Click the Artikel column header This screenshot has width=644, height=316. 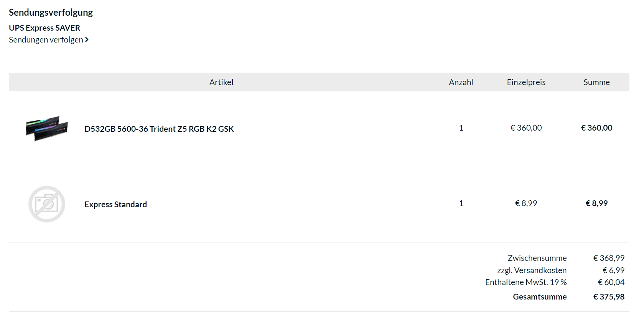pyautogui.click(x=221, y=82)
